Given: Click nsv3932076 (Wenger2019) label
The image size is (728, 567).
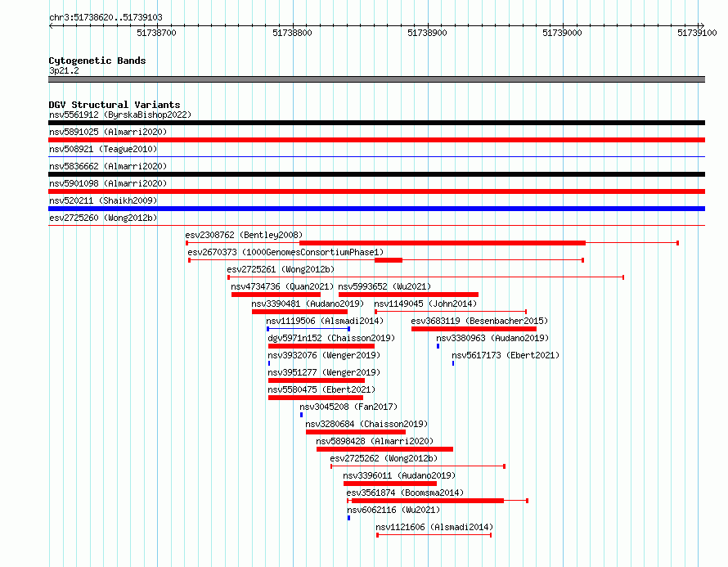Looking at the screenshot, I should coord(324,355).
